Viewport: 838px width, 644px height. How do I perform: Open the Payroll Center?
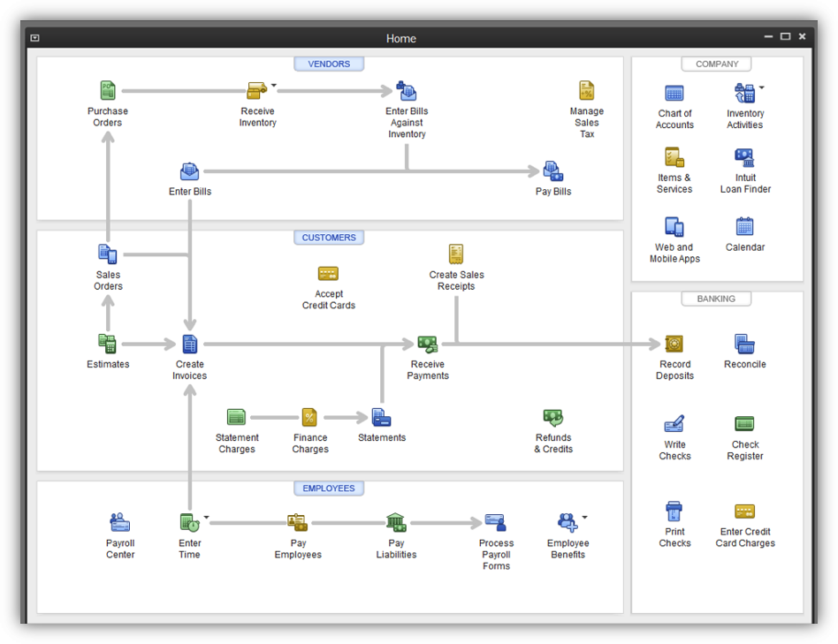[119, 521]
